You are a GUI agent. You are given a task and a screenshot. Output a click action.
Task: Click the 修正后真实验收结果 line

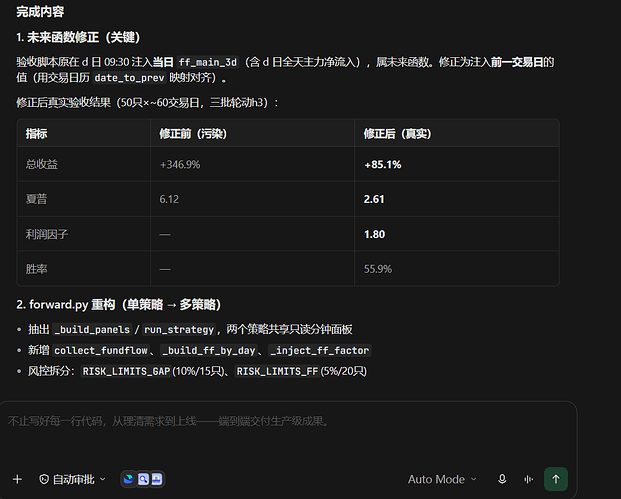coord(147,103)
